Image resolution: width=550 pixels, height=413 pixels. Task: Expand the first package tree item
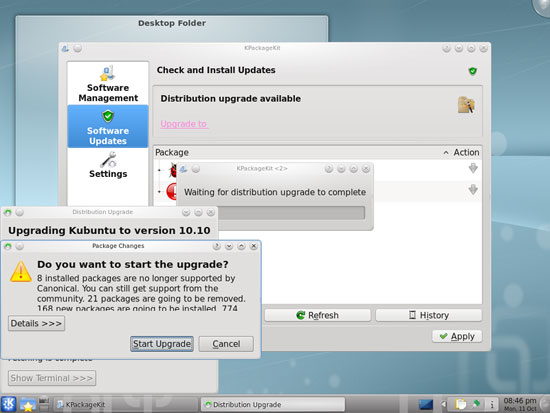[x=160, y=170]
